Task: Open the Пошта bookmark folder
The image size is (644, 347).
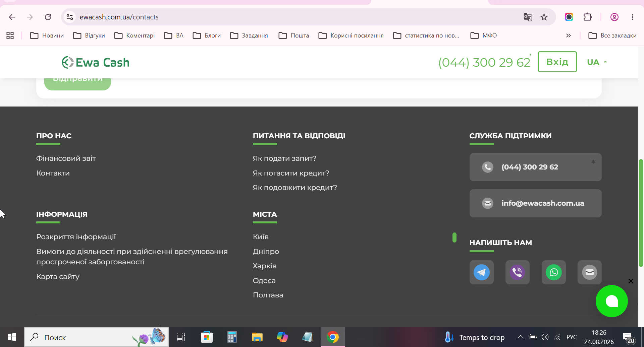Action: click(293, 36)
